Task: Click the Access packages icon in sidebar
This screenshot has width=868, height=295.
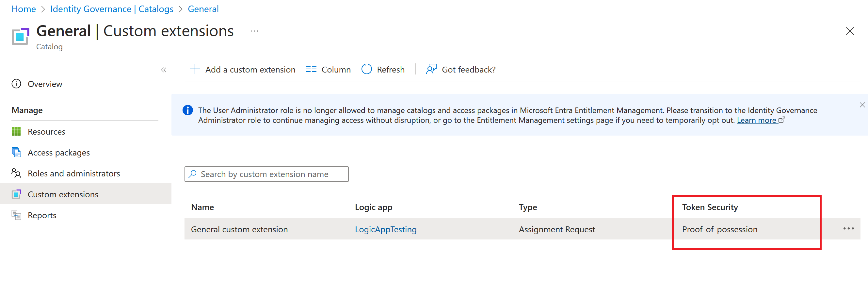Action: (x=16, y=152)
